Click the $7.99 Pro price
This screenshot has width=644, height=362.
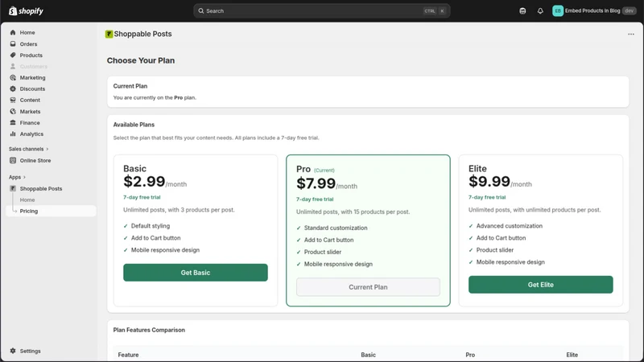coord(316,183)
